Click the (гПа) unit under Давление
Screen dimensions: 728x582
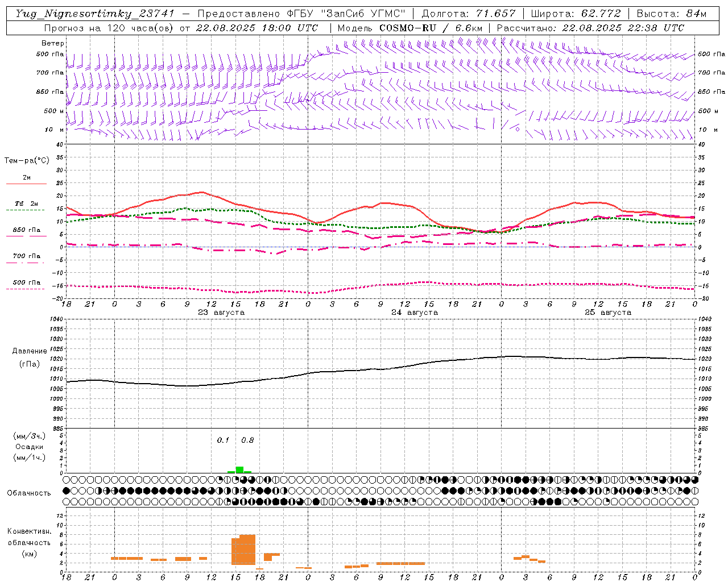[x=30, y=364]
